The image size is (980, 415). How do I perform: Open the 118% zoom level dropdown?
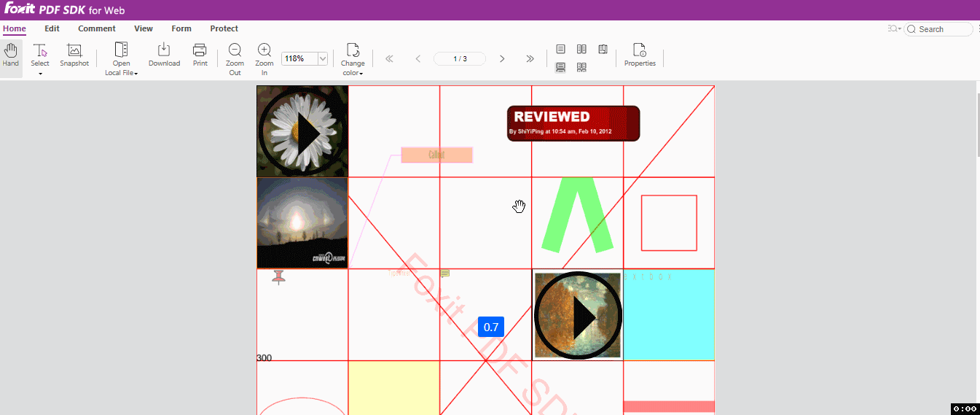323,59
